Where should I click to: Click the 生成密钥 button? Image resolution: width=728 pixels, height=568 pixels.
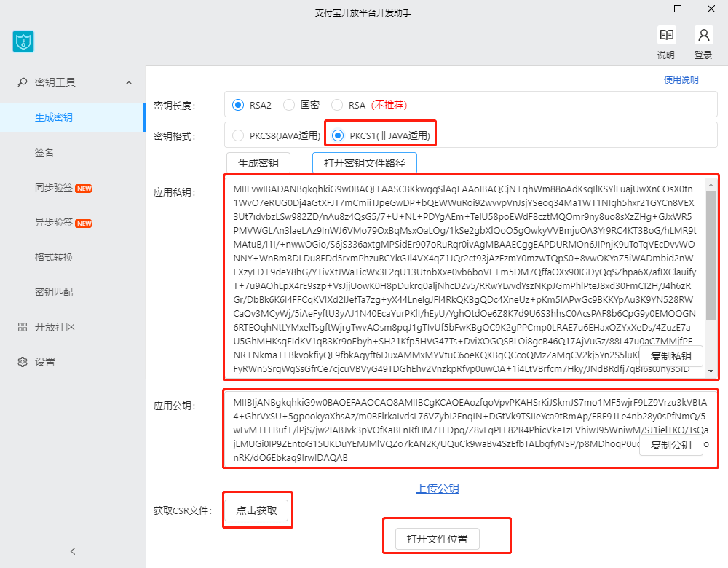263,162
